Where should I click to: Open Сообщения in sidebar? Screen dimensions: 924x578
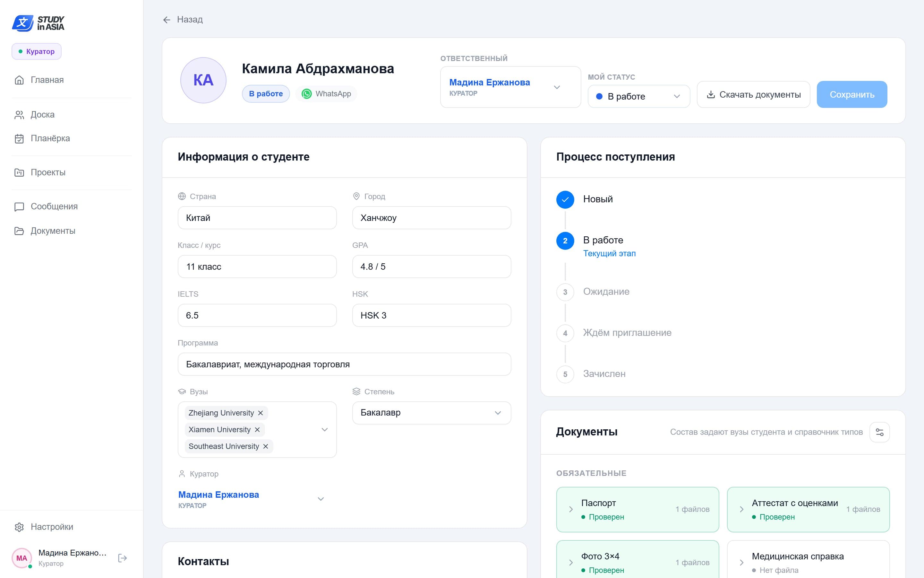pyautogui.click(x=72, y=206)
